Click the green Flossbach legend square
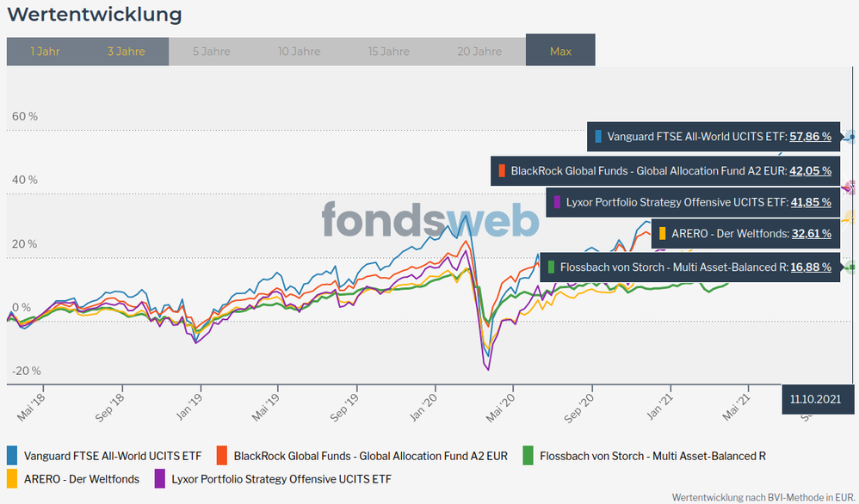859x504 pixels. click(528, 456)
